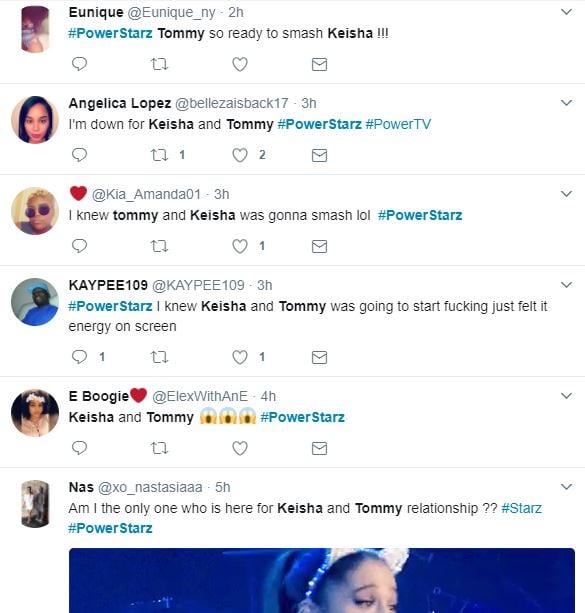This screenshot has width=585, height=613.
Task: Send @Kia_Amanda01's tweet via direct message
Action: pos(319,246)
